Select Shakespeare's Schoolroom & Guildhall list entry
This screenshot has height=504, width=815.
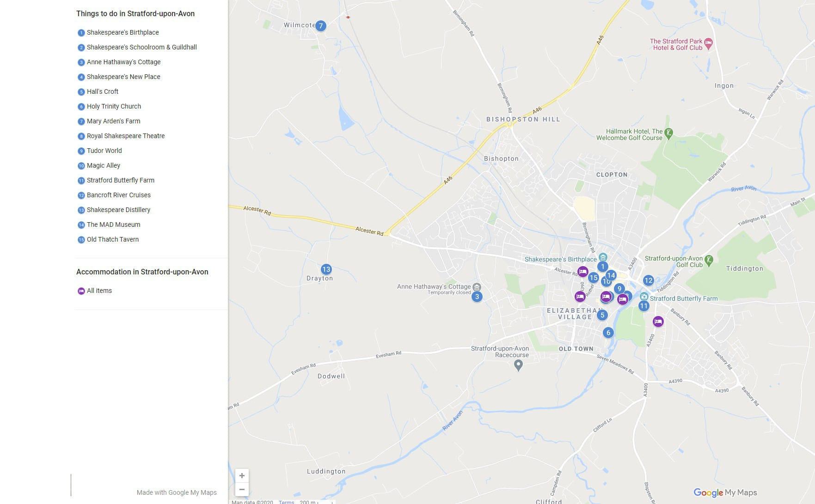[141, 47]
